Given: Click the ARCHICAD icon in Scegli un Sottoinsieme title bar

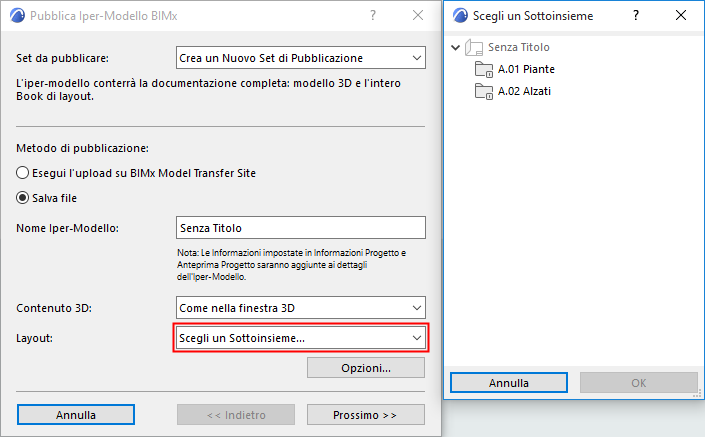Looking at the screenshot, I should click(460, 16).
